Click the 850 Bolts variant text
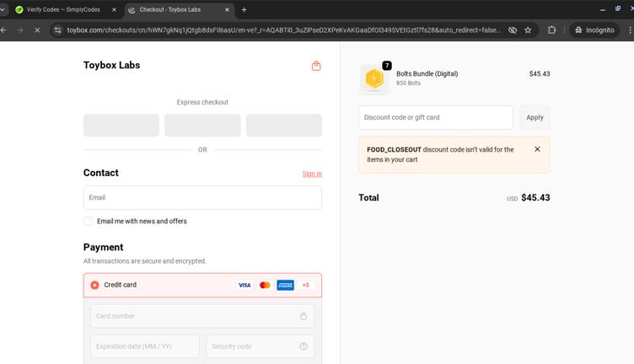 (408, 83)
